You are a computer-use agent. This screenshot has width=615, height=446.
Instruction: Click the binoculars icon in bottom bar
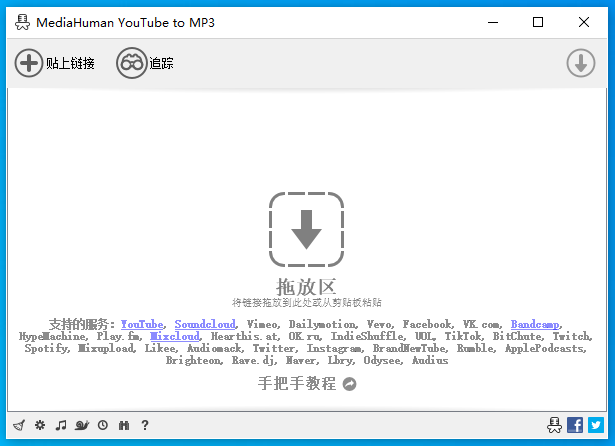[123, 425]
